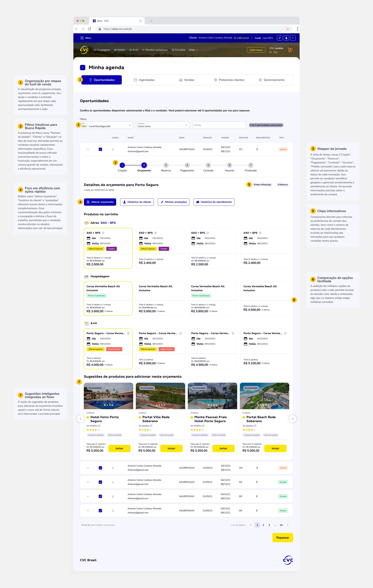Open Histórico do atendimento

pos(214,202)
